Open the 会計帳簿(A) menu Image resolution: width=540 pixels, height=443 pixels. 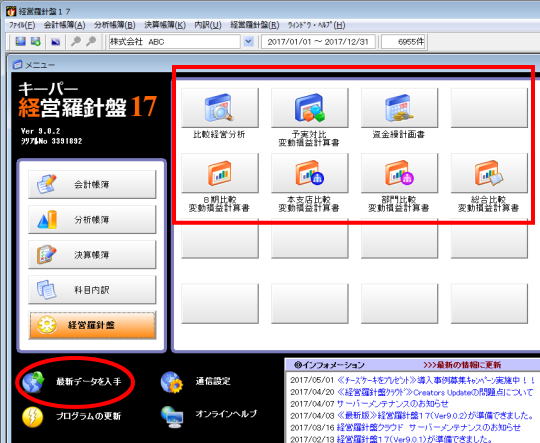(x=64, y=25)
